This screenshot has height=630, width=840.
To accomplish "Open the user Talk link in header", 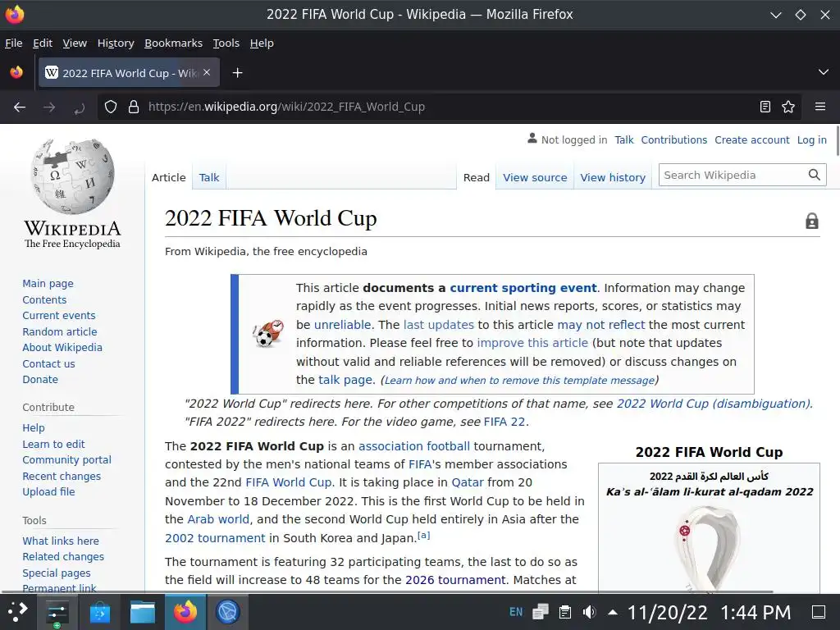I will pos(624,139).
